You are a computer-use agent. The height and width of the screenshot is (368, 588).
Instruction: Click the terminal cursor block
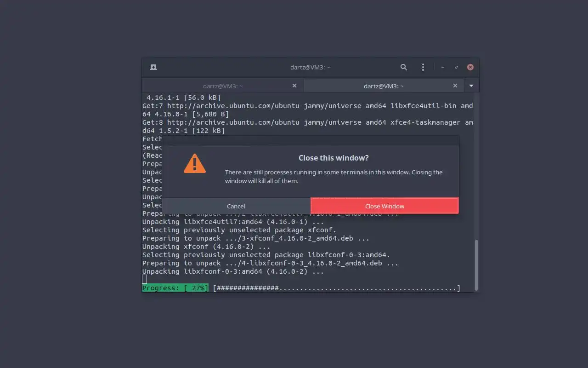tap(145, 279)
